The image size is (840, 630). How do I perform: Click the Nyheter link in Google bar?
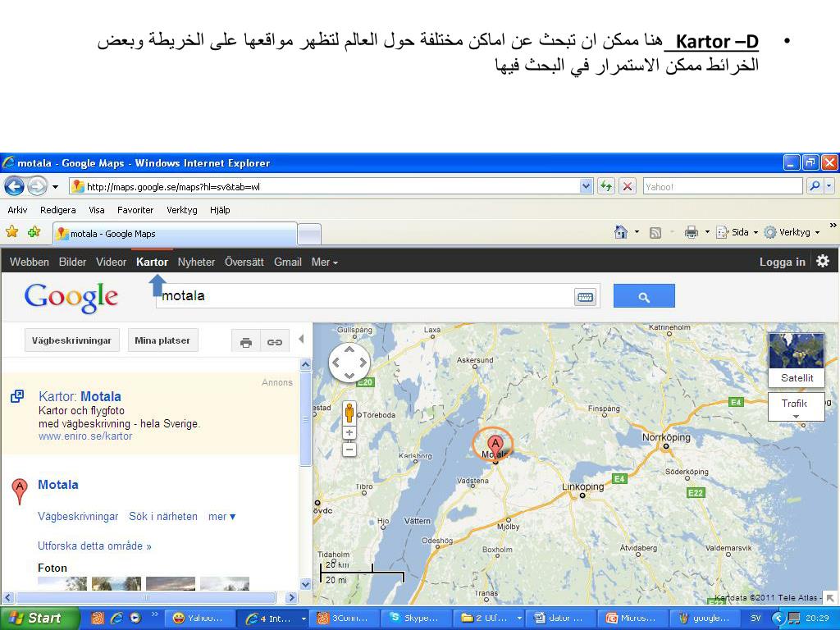click(x=196, y=262)
